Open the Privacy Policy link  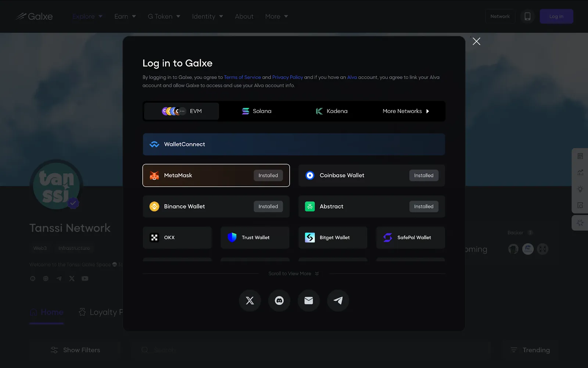(x=287, y=77)
